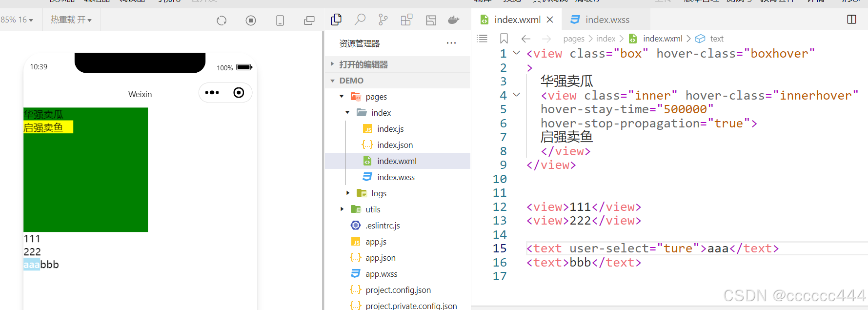Open the search icon in the sidebar
The width and height of the screenshot is (868, 310).
coord(360,20)
